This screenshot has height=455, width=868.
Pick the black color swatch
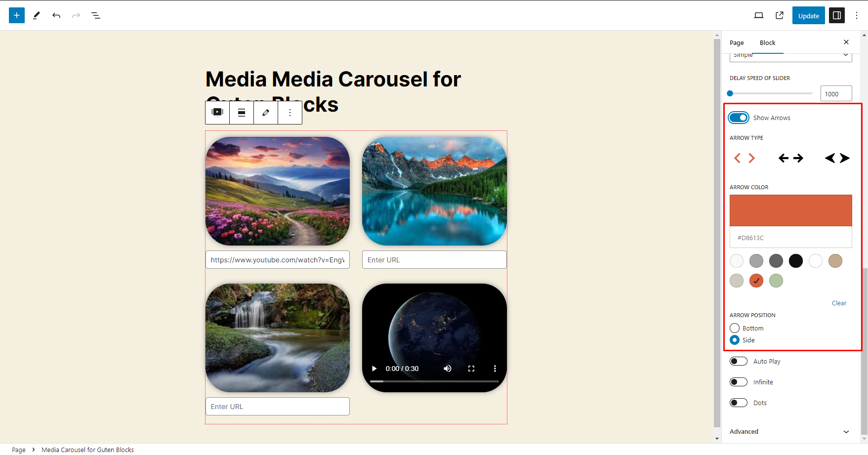tap(796, 261)
